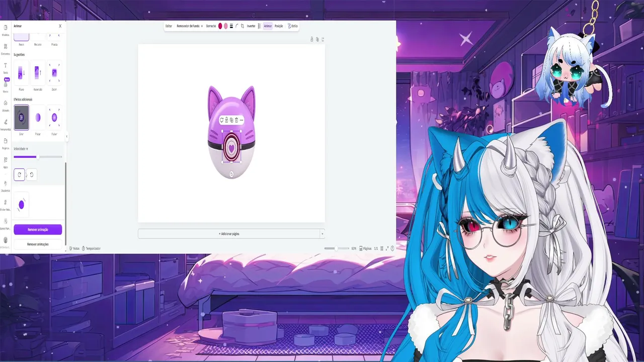Select the Fluxo animation suggestion

tap(21, 73)
